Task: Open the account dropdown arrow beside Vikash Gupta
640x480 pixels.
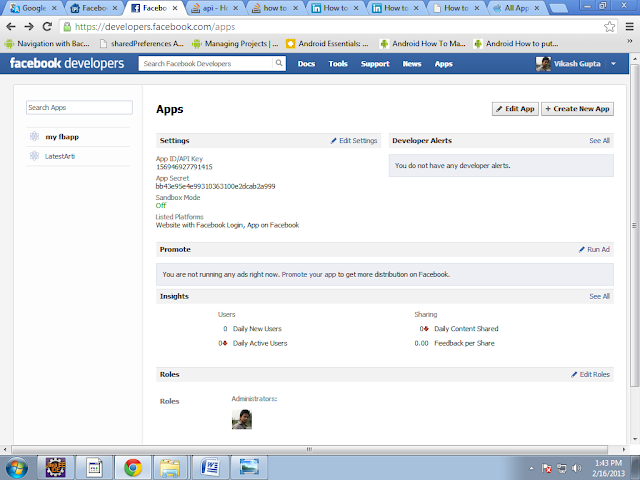Action: (613, 64)
